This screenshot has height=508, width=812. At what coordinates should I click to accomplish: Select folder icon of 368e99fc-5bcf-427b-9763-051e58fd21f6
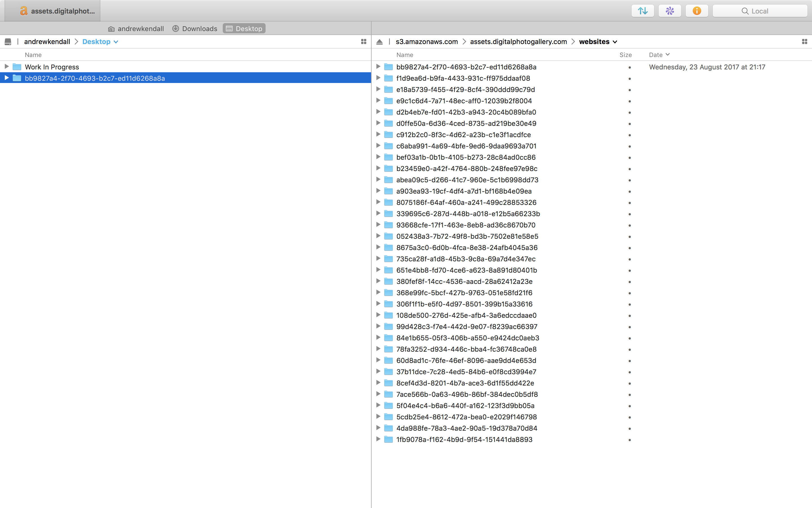pyautogui.click(x=388, y=293)
